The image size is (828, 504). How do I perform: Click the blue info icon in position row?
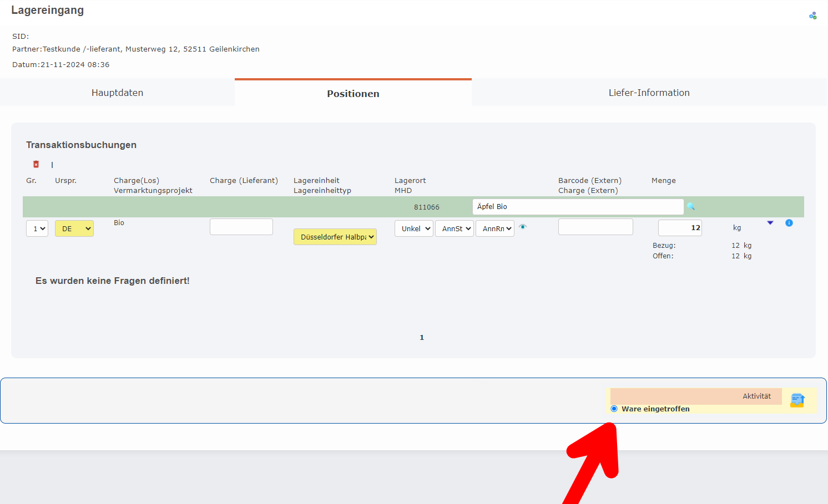tap(789, 223)
